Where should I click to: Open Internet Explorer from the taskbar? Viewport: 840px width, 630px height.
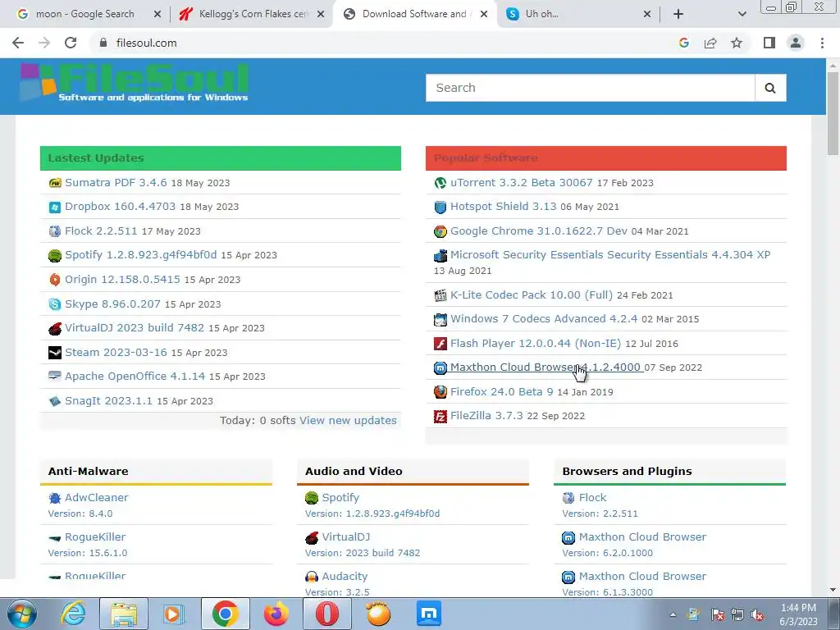[73, 614]
